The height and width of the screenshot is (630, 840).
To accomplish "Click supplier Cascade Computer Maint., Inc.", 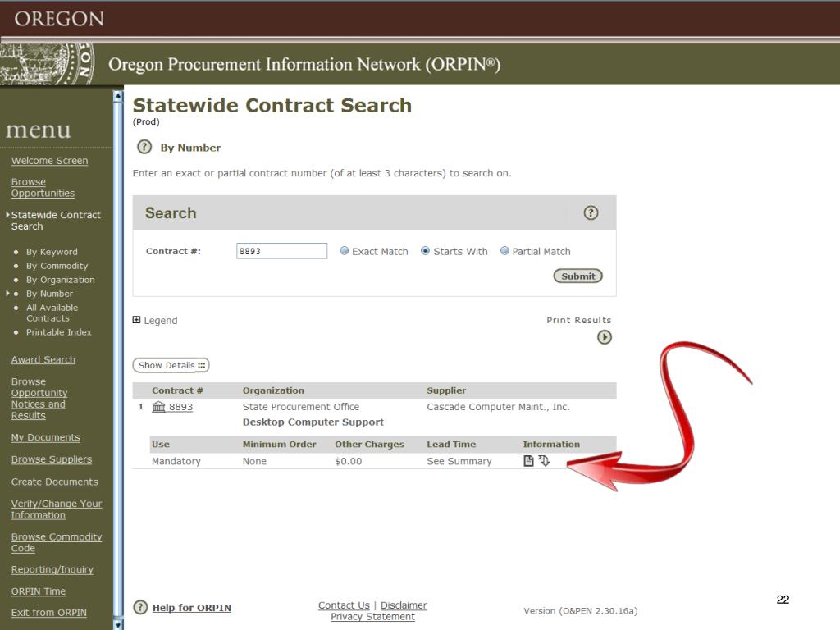I will click(x=498, y=407).
